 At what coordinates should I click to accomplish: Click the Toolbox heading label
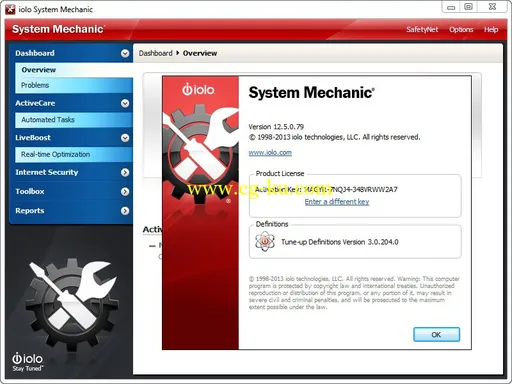(x=30, y=192)
